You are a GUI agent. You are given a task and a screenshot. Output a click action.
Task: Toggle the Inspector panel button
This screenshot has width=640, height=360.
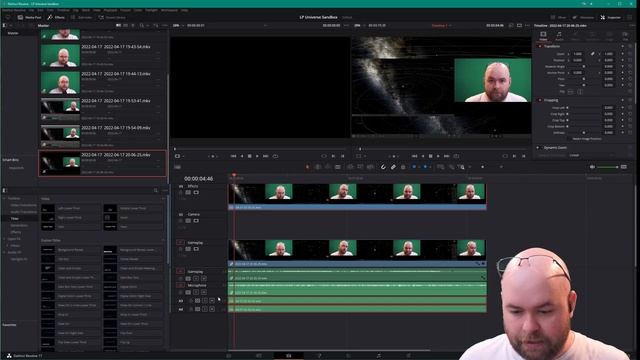pos(610,18)
